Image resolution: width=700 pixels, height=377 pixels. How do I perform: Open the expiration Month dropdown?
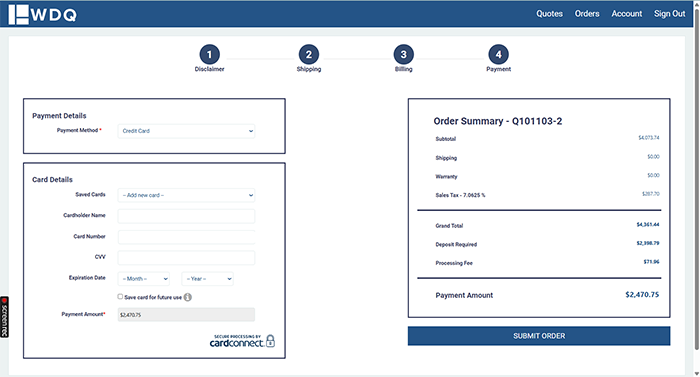[144, 279]
